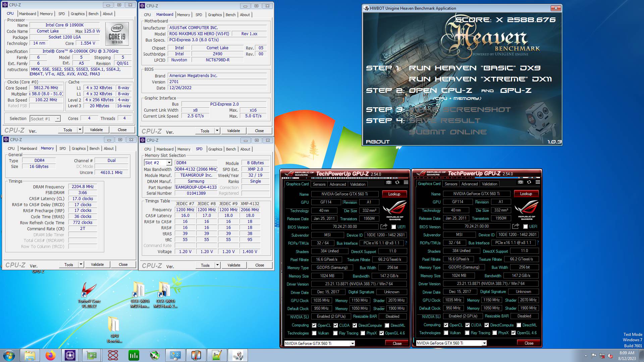Click HWBOT robot taskbar icon
Viewport: 644px width, 362px height.
click(x=238, y=355)
